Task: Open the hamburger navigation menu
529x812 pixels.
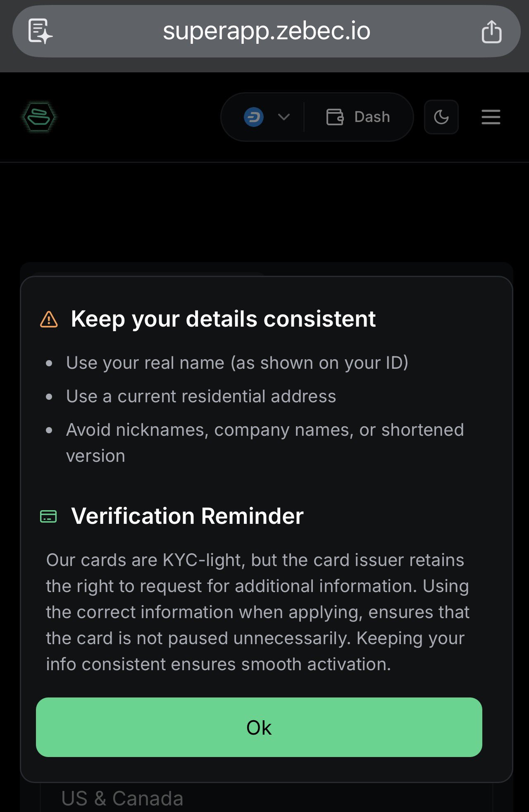Action: [491, 117]
